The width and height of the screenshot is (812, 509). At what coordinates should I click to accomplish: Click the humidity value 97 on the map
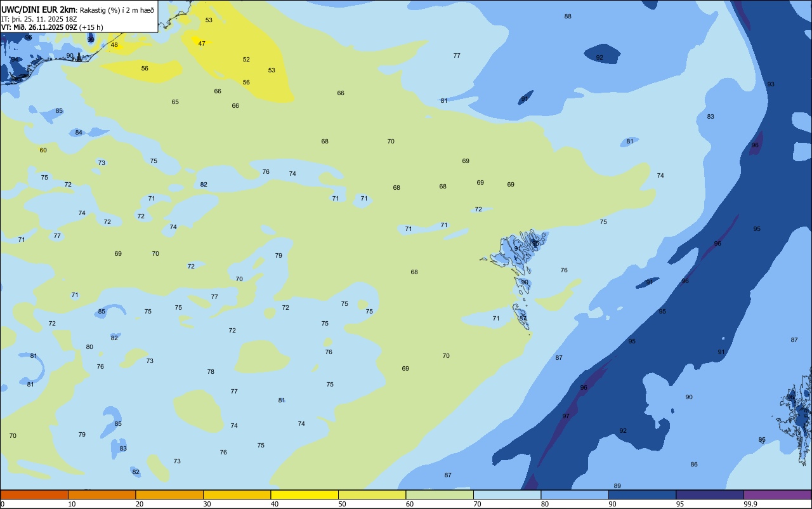pyautogui.click(x=566, y=416)
